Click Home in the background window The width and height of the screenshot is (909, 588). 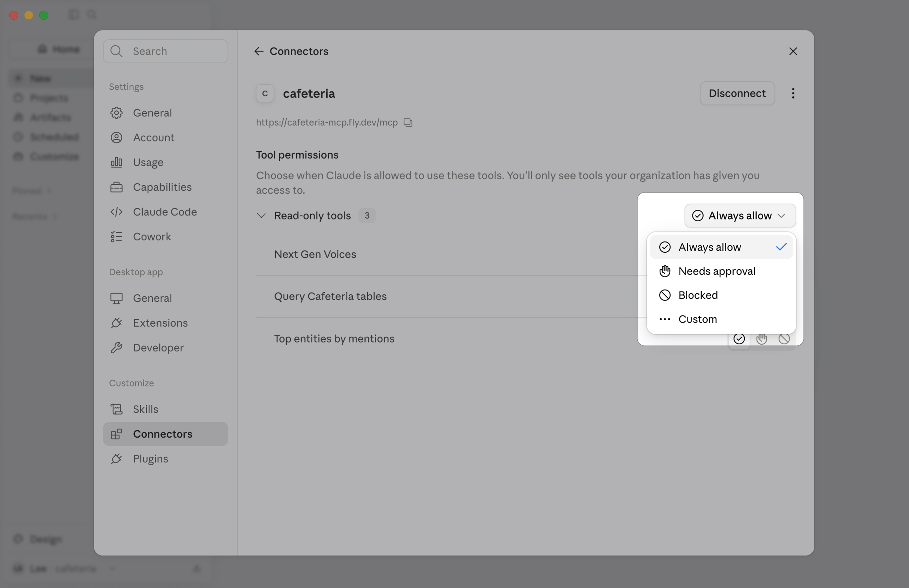(x=59, y=49)
